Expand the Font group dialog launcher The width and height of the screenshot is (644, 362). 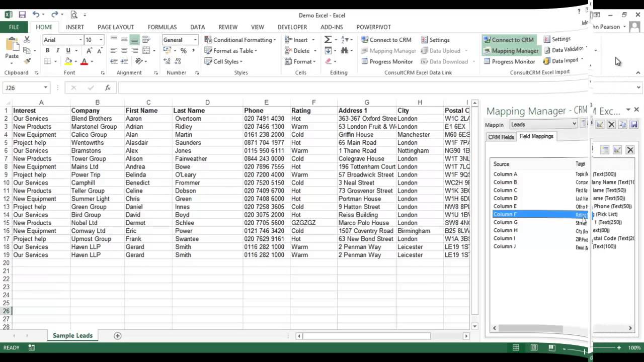[103, 73]
